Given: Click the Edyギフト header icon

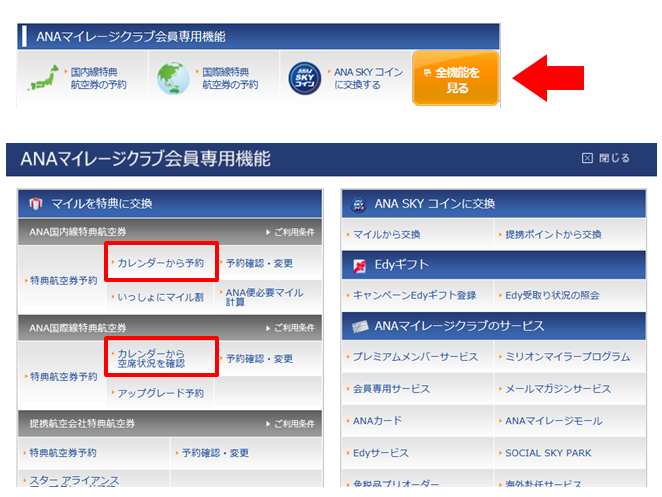Looking at the screenshot, I should (359, 266).
